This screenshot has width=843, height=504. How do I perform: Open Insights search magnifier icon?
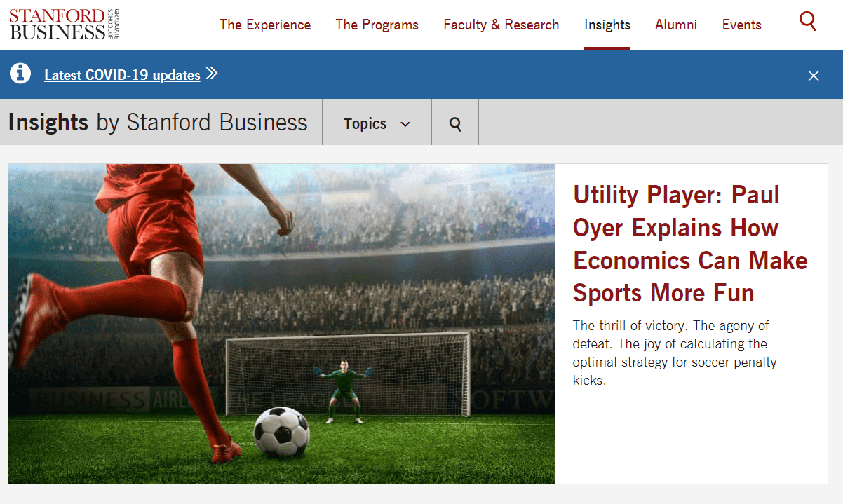455,124
